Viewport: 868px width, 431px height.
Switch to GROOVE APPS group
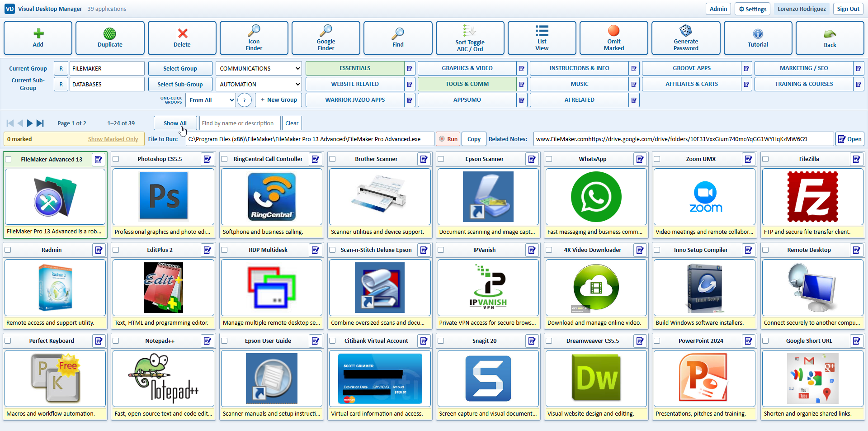(691, 68)
